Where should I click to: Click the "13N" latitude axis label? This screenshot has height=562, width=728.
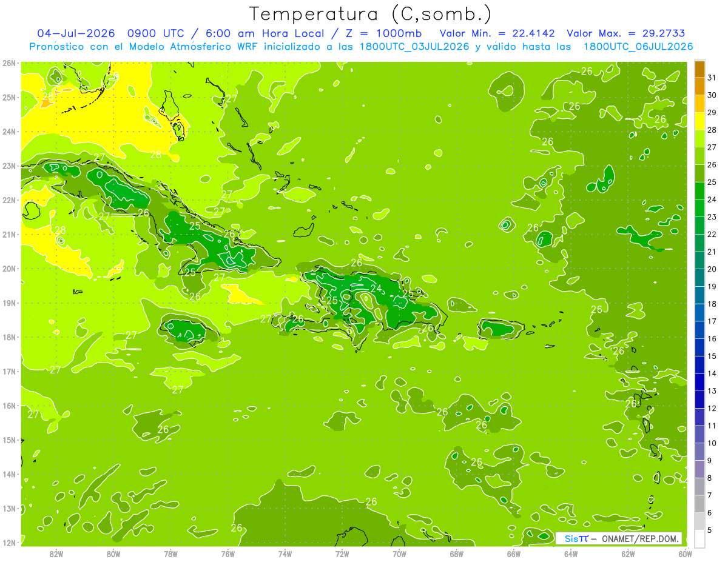click(8, 508)
